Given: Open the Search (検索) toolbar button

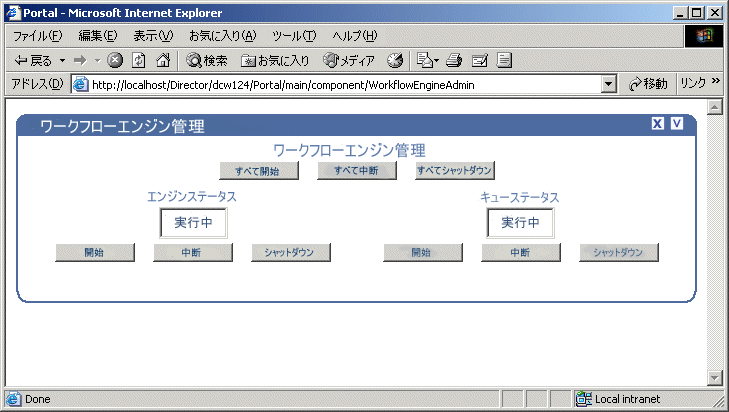Looking at the screenshot, I should pos(207,60).
